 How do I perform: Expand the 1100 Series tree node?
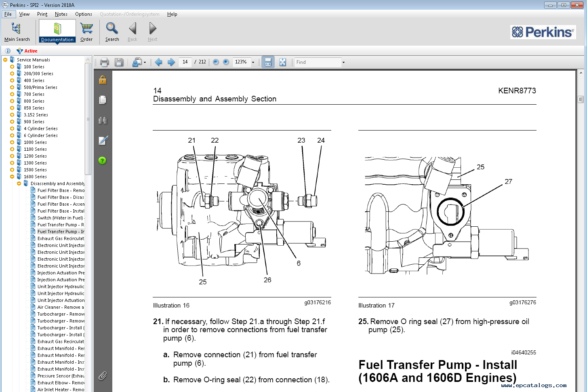12,149
